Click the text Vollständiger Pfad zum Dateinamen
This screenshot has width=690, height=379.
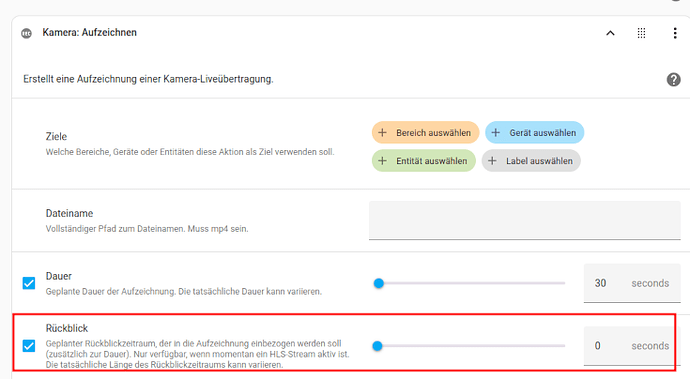(116, 229)
